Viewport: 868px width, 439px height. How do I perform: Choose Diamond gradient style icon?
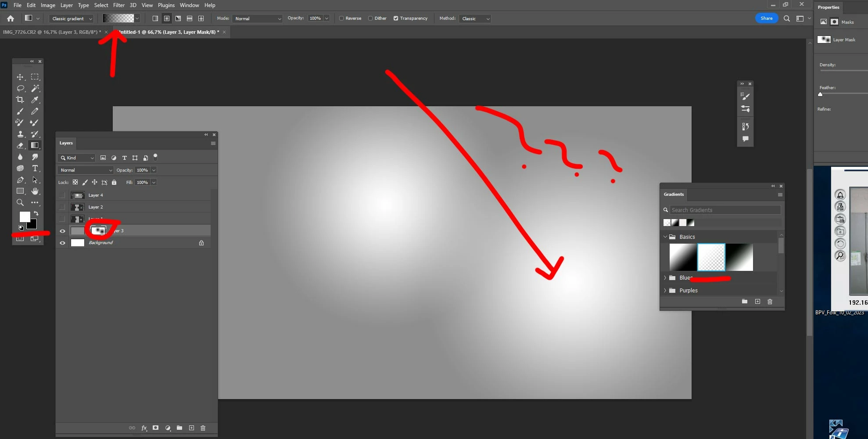(x=201, y=18)
